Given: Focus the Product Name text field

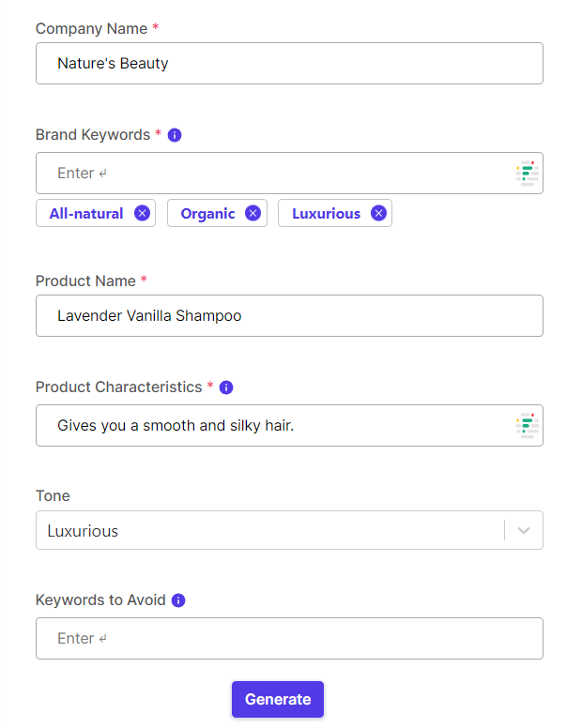Looking at the screenshot, I should click(x=289, y=316).
